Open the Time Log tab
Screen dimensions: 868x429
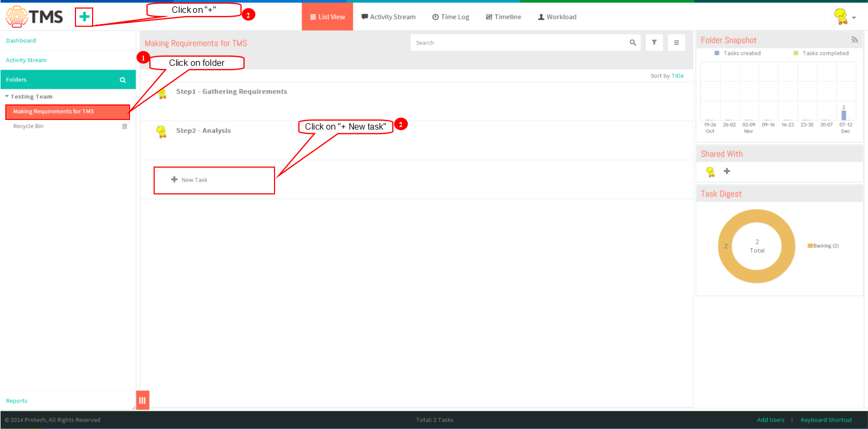click(451, 17)
